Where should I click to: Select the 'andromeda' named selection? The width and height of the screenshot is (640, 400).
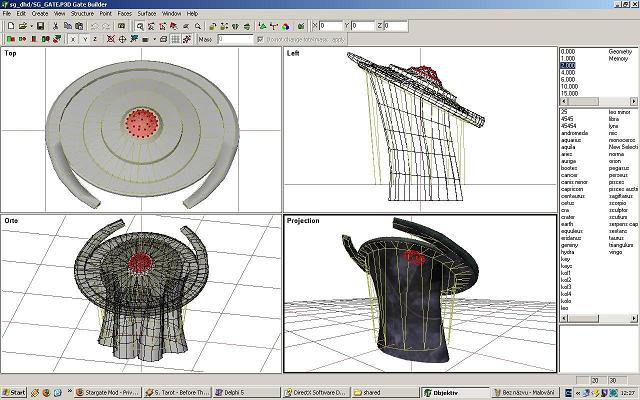(574, 133)
